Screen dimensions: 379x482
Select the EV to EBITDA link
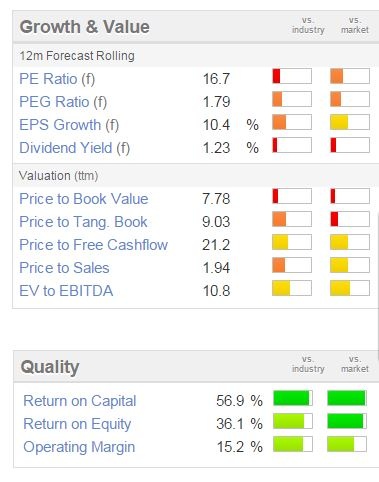[66, 291]
